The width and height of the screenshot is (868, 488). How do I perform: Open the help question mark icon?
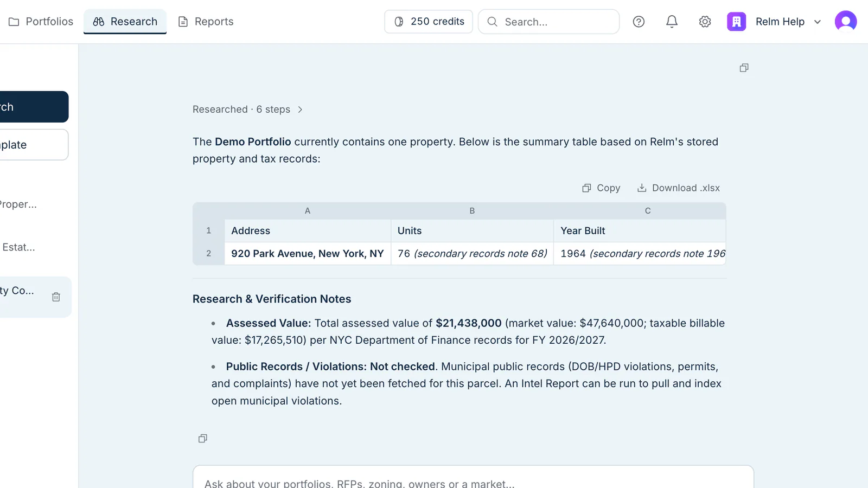[639, 22]
